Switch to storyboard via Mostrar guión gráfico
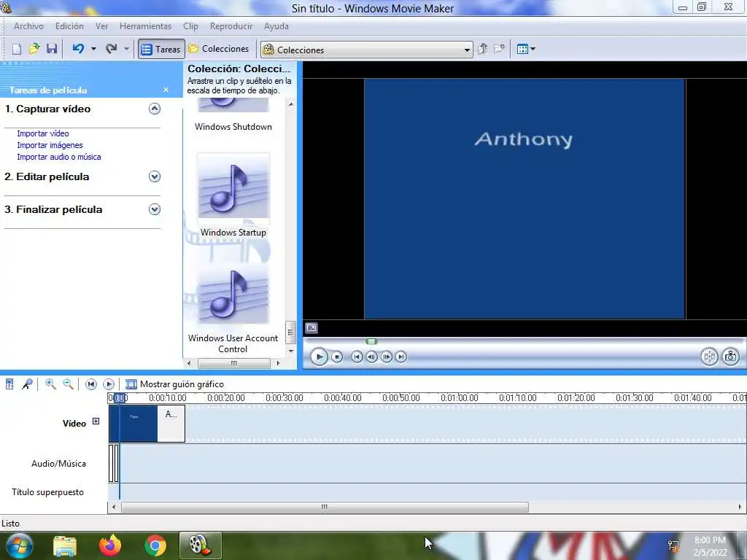 coord(174,384)
